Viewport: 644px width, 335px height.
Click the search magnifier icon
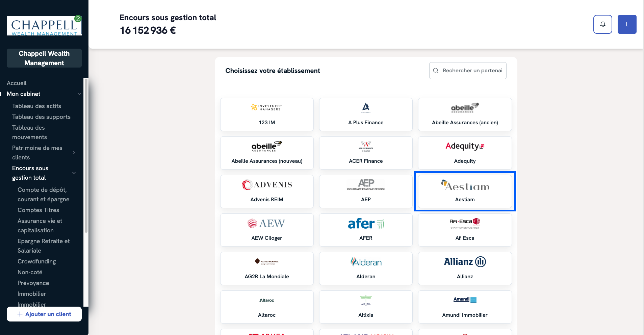coord(436,71)
